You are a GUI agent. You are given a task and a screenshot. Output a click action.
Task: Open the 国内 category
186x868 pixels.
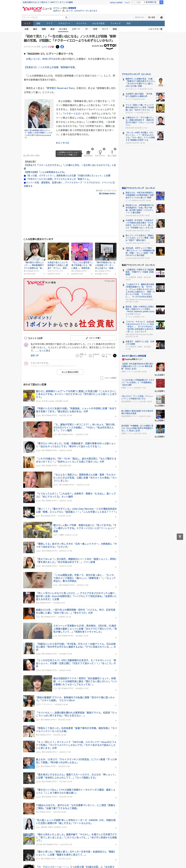click(x=35, y=29)
